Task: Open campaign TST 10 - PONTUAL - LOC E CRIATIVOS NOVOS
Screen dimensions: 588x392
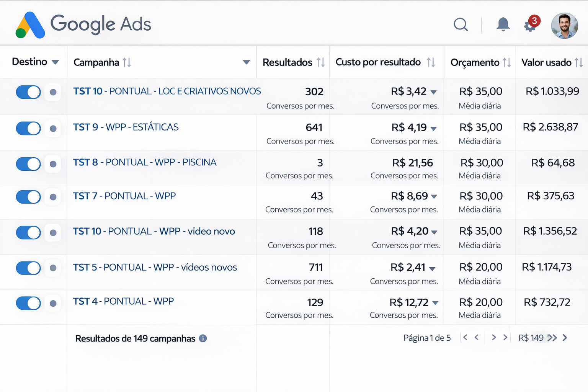Action: 167,91
